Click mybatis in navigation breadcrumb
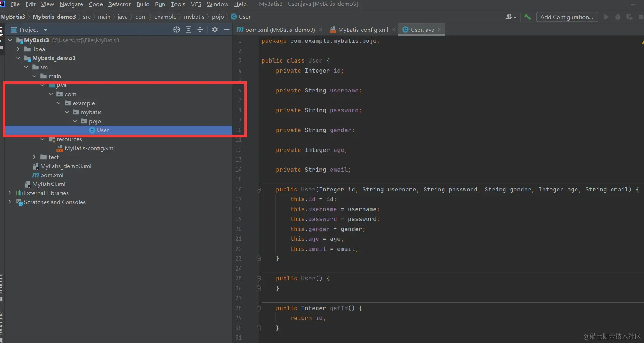Image resolution: width=644 pixels, height=343 pixels. click(194, 17)
